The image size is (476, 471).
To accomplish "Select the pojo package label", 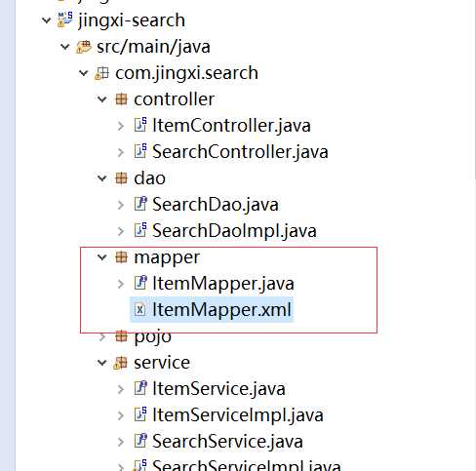I will click(x=152, y=336).
